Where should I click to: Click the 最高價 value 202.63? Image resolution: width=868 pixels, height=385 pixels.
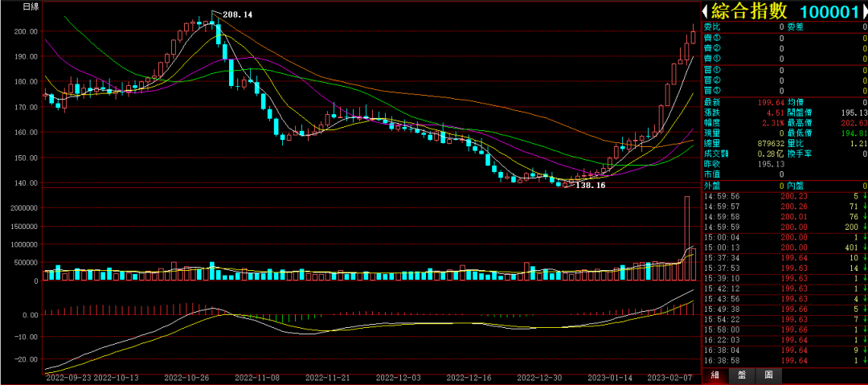pyautogui.click(x=852, y=122)
